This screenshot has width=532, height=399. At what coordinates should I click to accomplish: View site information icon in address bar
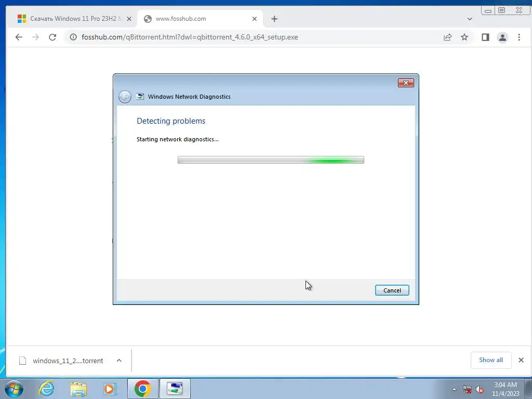click(x=73, y=37)
